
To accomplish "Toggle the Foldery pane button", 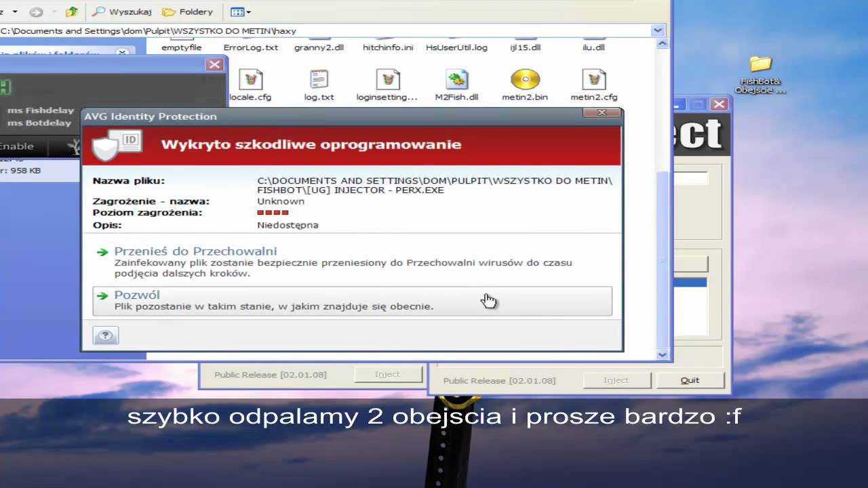I will [x=188, y=12].
